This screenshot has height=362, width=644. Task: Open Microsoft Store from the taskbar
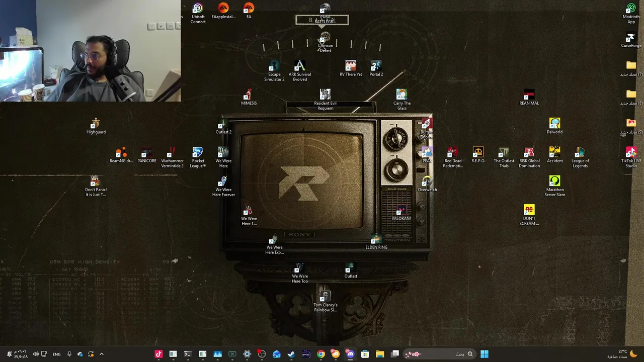(365, 354)
